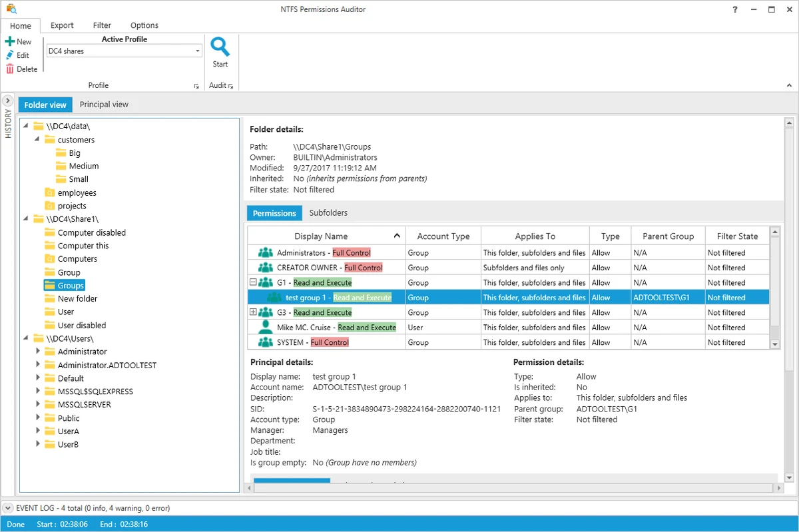Click the G1 group icon
Image resolution: width=799 pixels, height=532 pixels.
coord(266,283)
